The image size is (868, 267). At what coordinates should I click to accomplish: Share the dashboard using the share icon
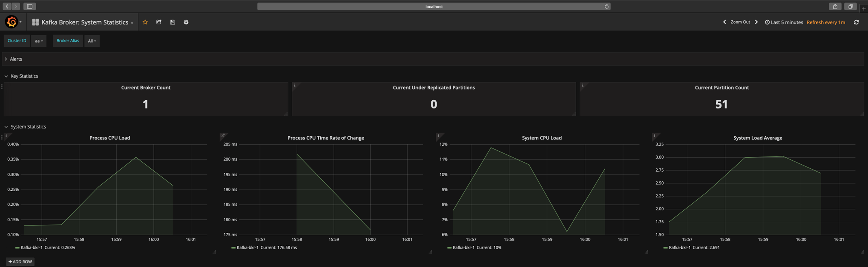[159, 22]
